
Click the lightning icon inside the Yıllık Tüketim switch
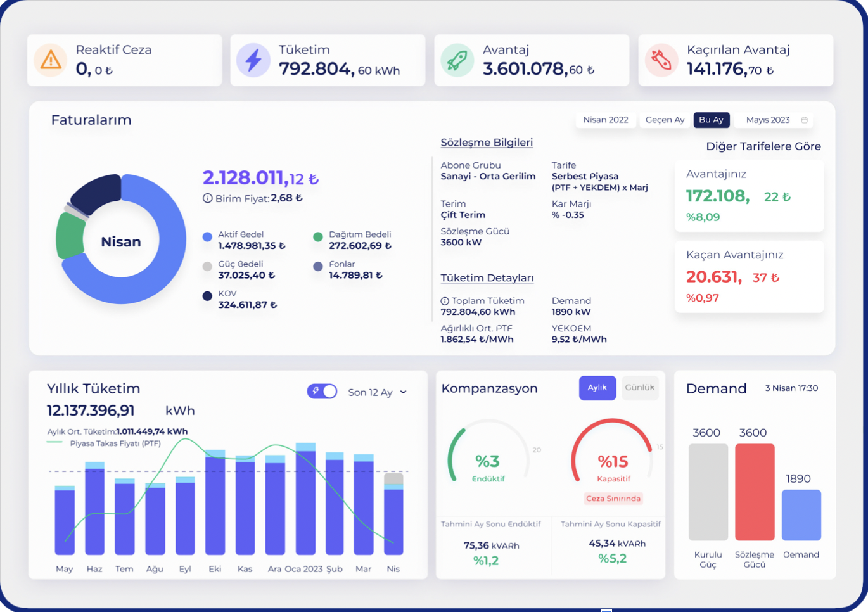coord(315,392)
